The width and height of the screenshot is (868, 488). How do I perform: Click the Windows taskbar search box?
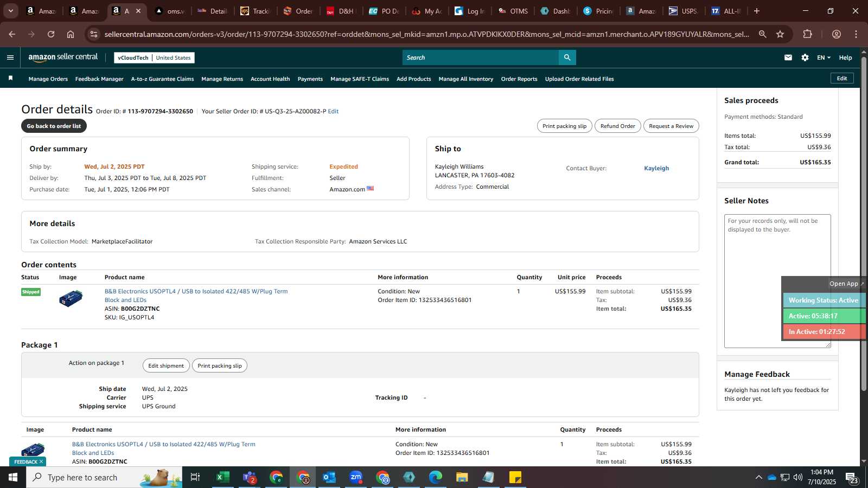[x=104, y=477]
